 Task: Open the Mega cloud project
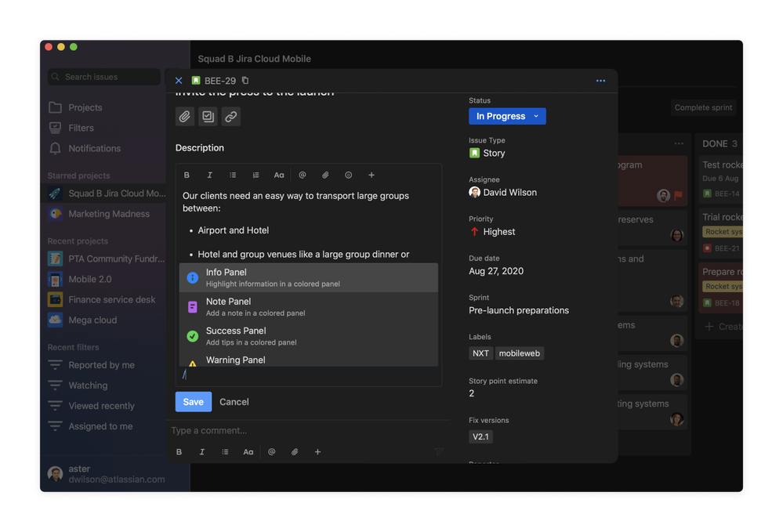[82, 320]
